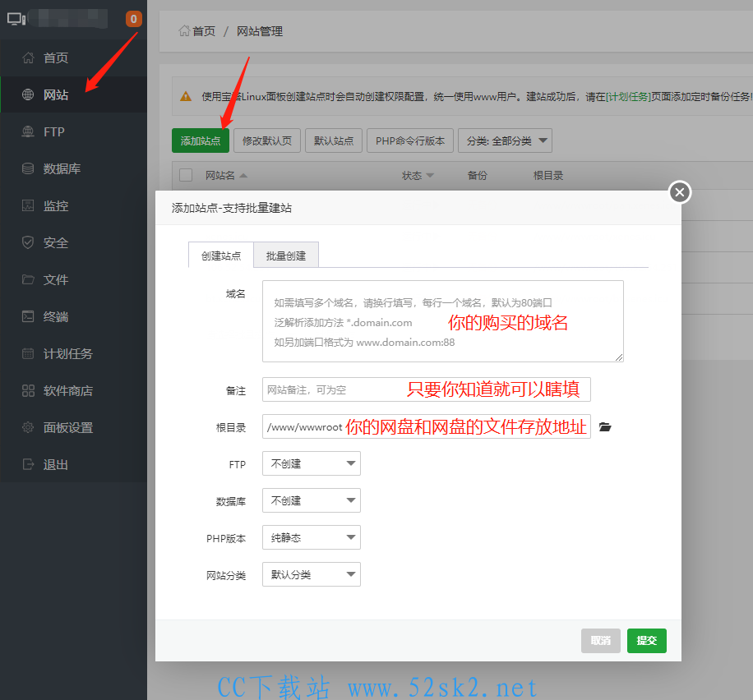Click into the 根目录 path field
The height and width of the screenshot is (700, 753).
pos(427,426)
